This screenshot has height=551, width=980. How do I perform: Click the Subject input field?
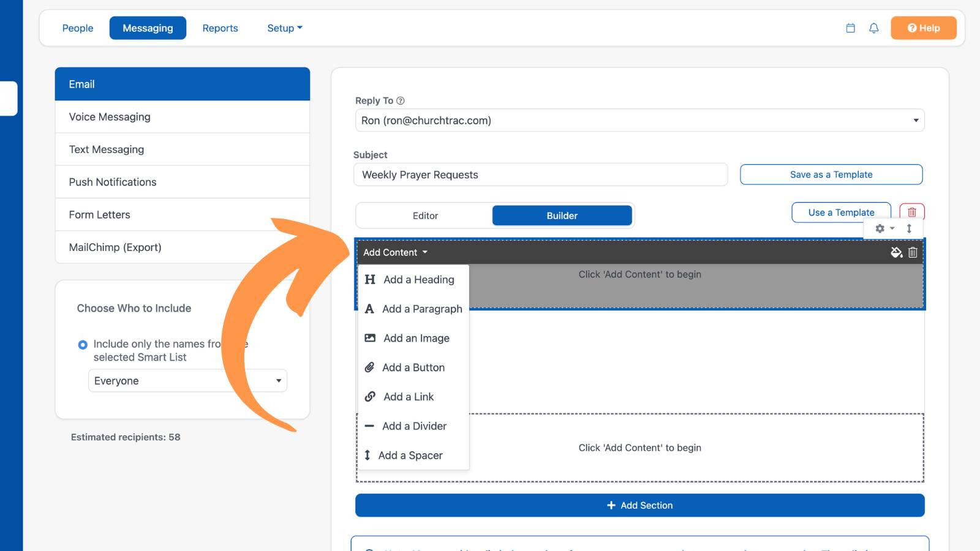pos(540,174)
